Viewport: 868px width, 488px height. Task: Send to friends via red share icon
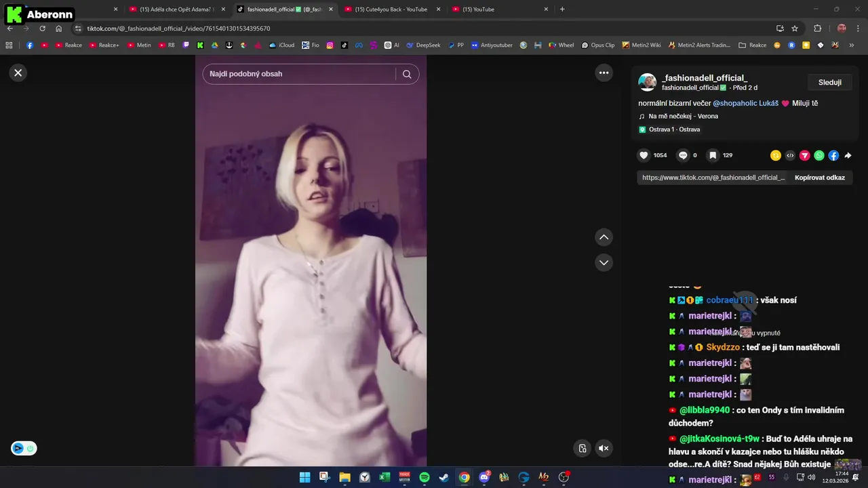pos(805,155)
